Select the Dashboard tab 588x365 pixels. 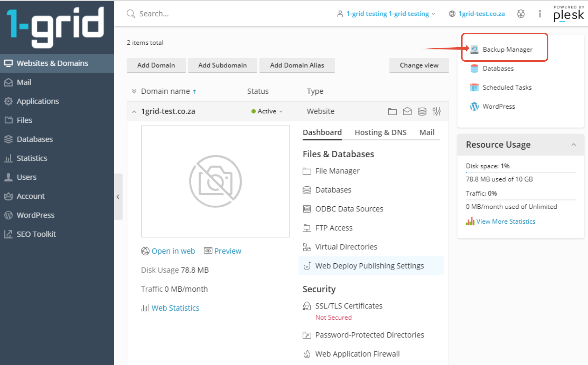click(x=322, y=133)
